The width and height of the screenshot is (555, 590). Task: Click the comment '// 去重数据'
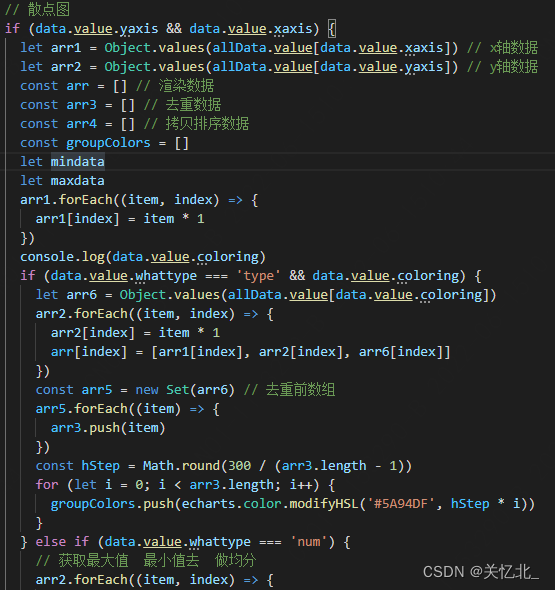tap(182, 105)
